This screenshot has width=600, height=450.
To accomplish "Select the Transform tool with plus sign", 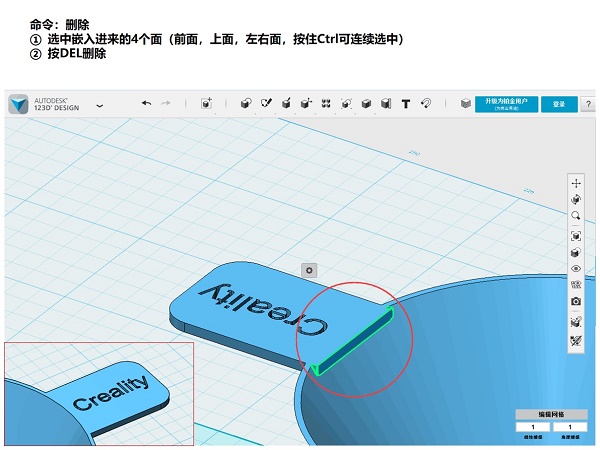I will 207,103.
